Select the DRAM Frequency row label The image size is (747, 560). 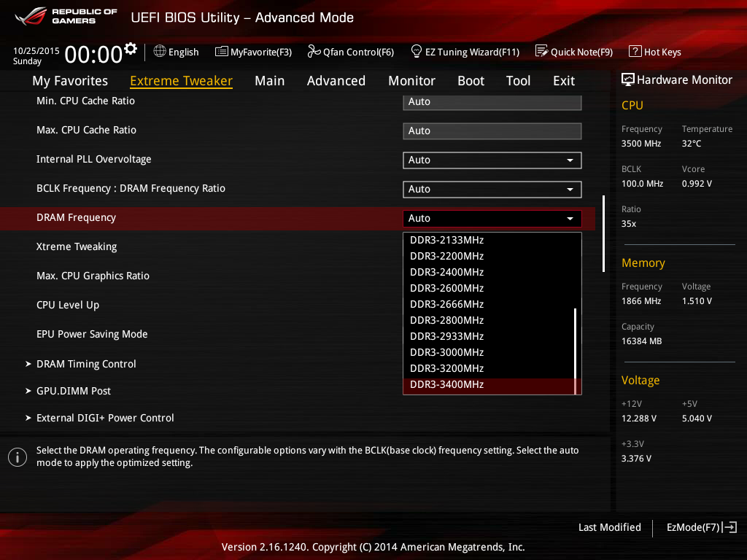76,217
